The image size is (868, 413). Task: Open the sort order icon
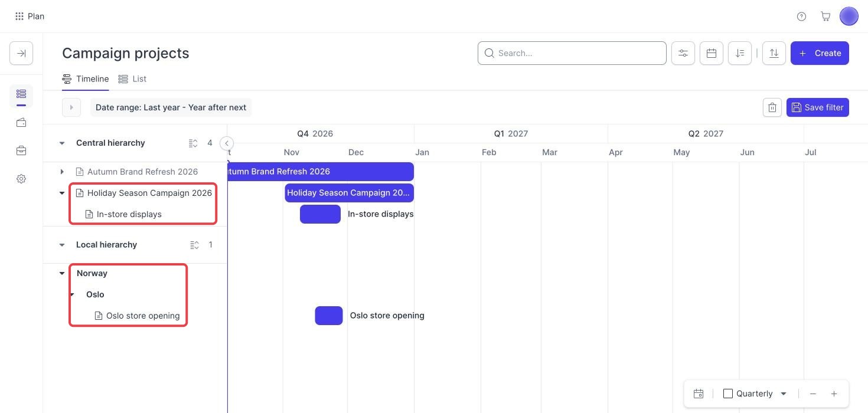click(x=740, y=53)
